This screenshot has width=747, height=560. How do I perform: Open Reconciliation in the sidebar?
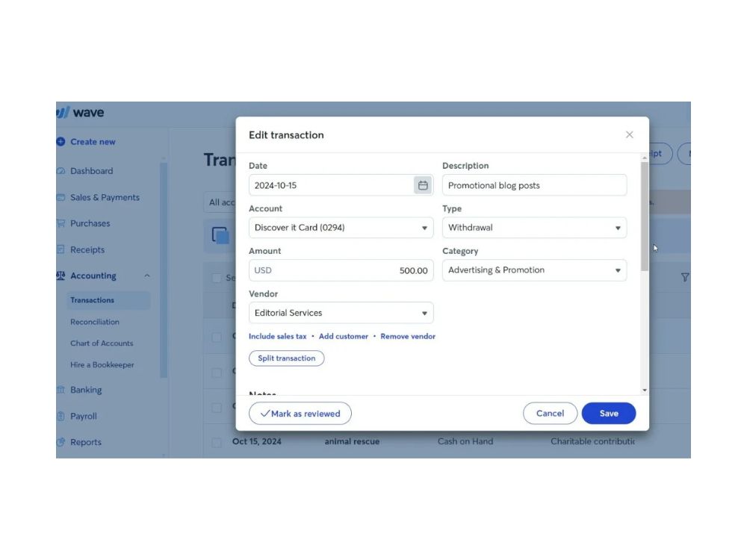pyautogui.click(x=95, y=322)
